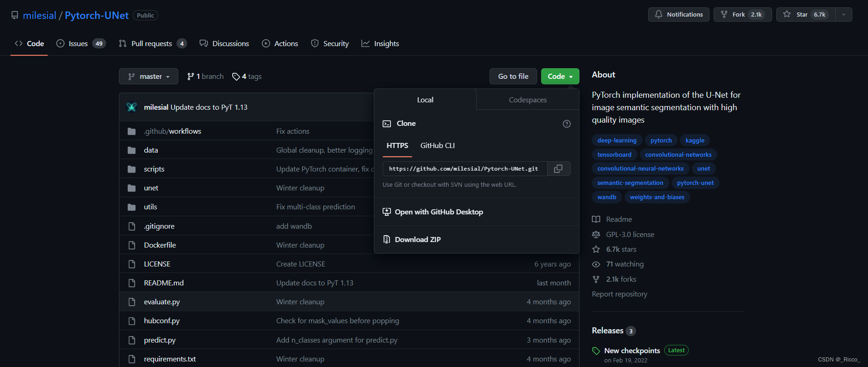868x367 pixels.
Task: Open commit 'Check for mask_values before popping'
Action: 337,321
